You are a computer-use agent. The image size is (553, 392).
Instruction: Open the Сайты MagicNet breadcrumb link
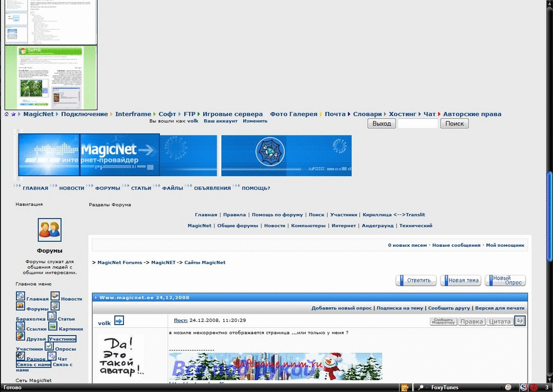pyautogui.click(x=205, y=262)
